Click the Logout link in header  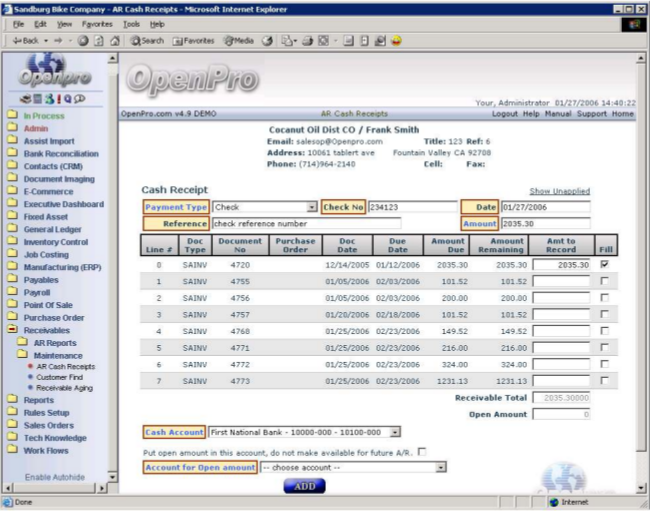click(x=504, y=114)
